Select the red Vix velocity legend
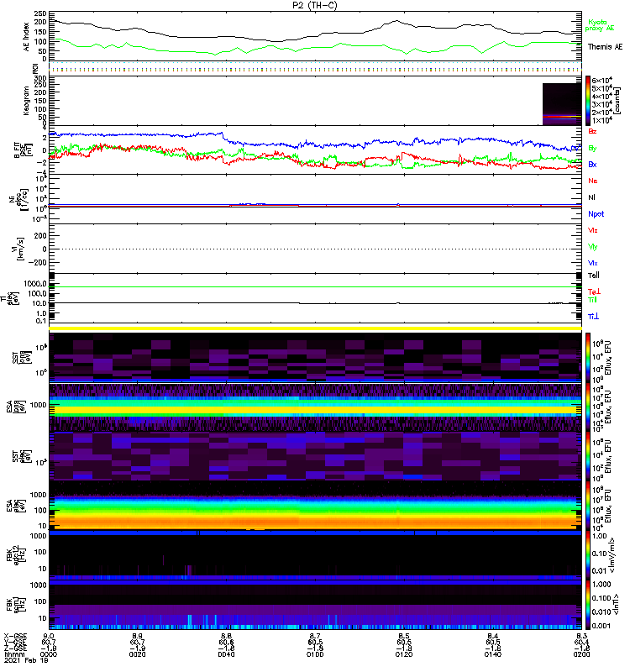This screenshot has width=630, height=672. coord(592,230)
